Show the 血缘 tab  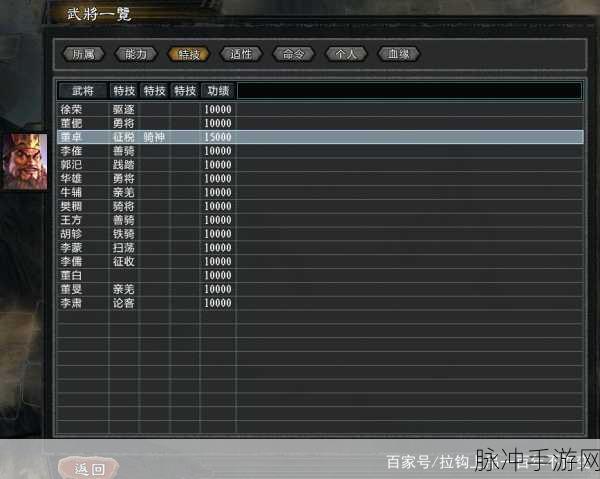coord(399,54)
